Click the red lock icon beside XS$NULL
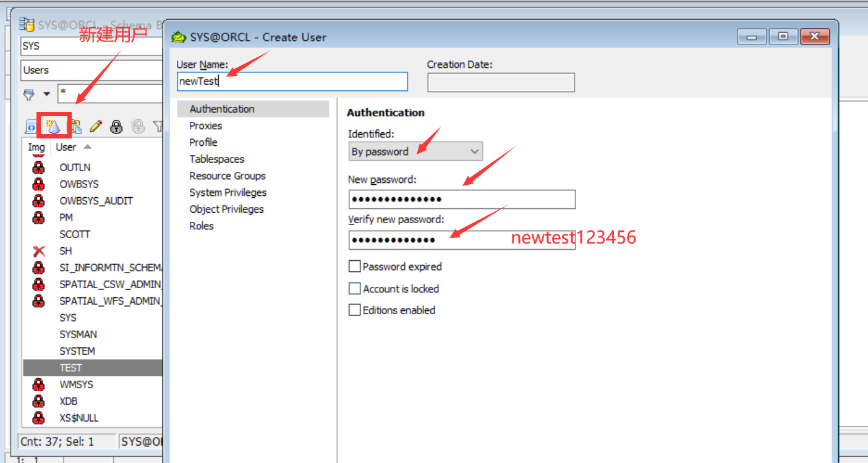 tap(39, 418)
